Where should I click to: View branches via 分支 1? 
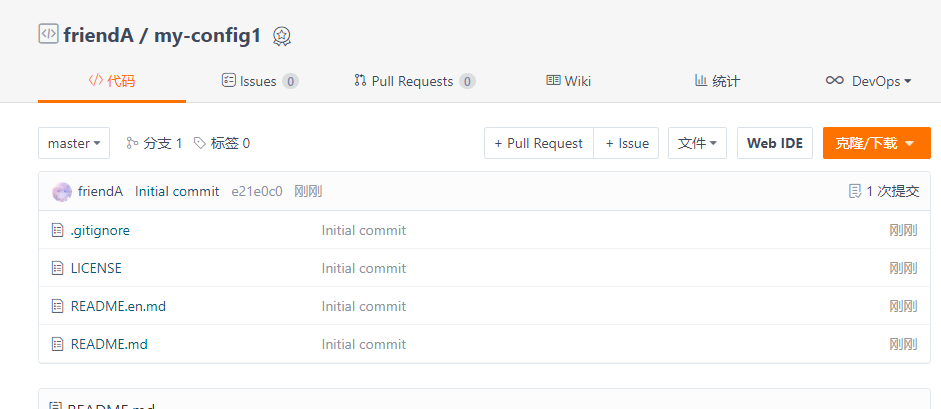(154, 143)
